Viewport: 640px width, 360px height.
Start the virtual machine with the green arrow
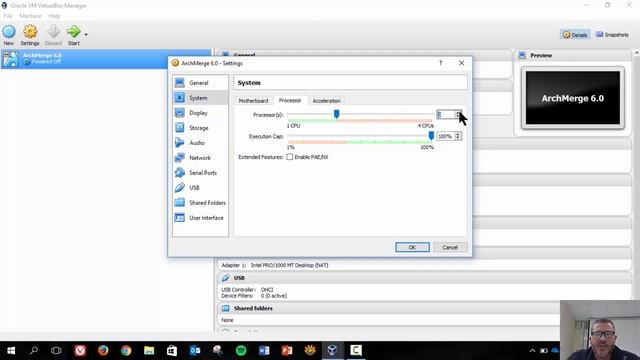[x=74, y=32]
